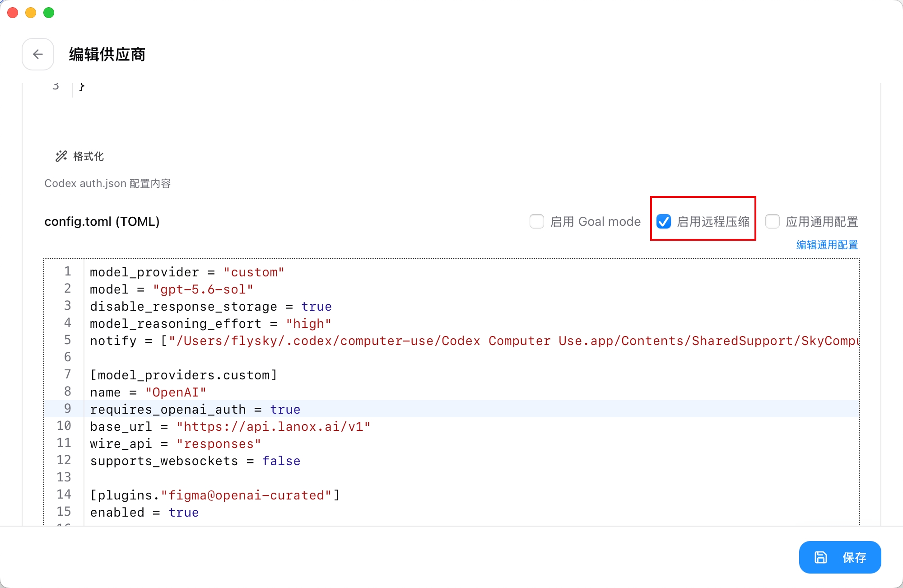
Task: Minimize the window with the yellow button
Action: pos(31,13)
